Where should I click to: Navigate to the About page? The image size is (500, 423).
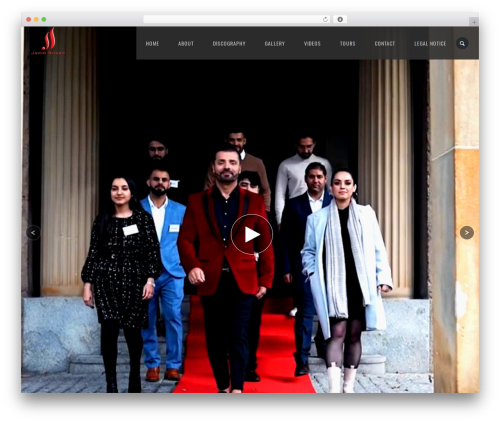tap(186, 44)
